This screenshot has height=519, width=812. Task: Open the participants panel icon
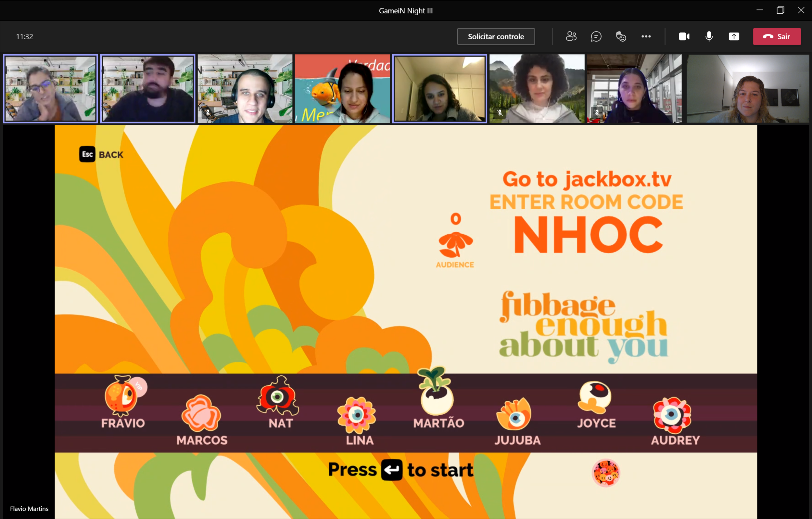pyautogui.click(x=571, y=36)
